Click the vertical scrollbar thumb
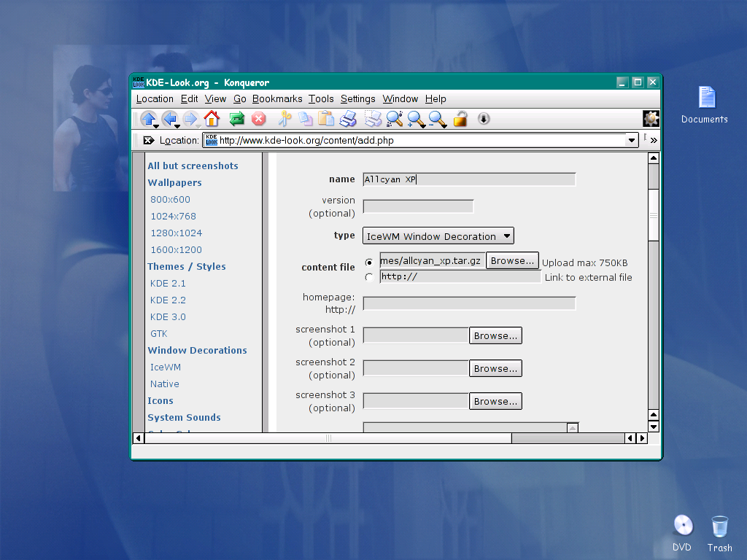Image resolution: width=747 pixels, height=560 pixels. [654, 215]
